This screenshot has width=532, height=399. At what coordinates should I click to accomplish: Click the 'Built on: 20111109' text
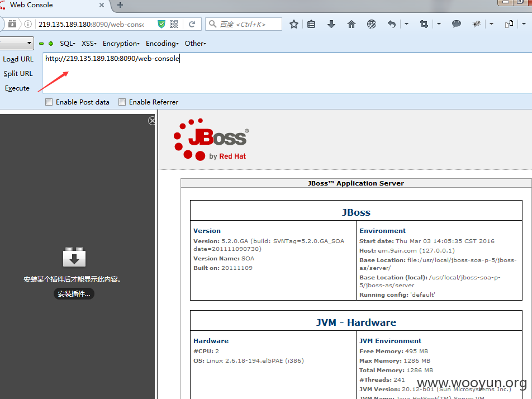point(223,268)
